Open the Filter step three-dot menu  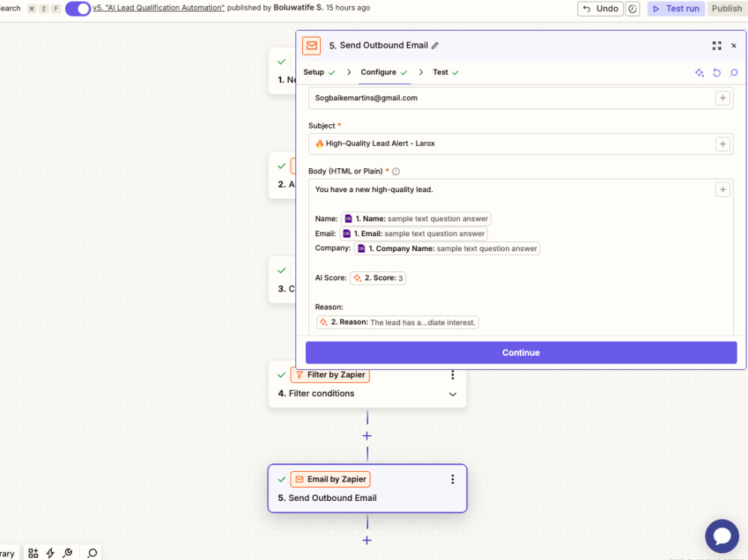453,375
